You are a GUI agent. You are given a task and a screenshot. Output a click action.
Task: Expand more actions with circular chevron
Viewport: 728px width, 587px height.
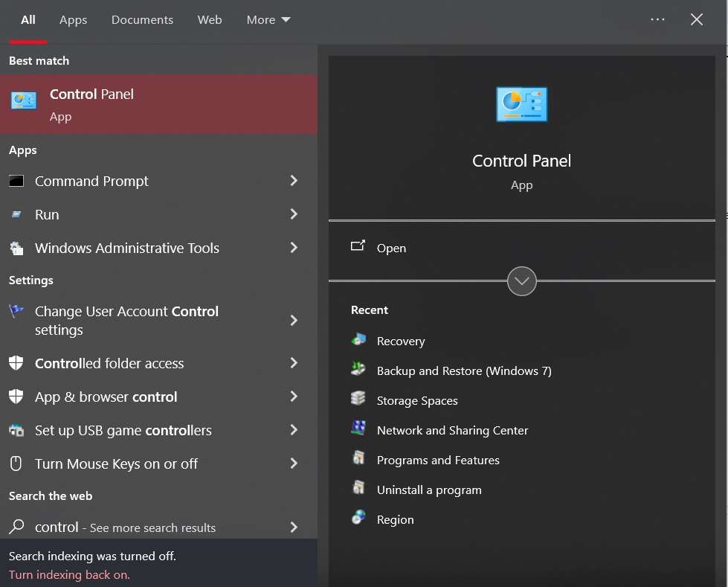point(521,281)
